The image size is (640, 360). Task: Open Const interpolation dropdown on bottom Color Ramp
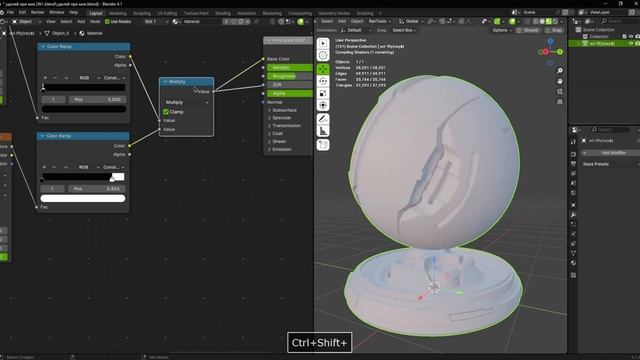pos(114,167)
